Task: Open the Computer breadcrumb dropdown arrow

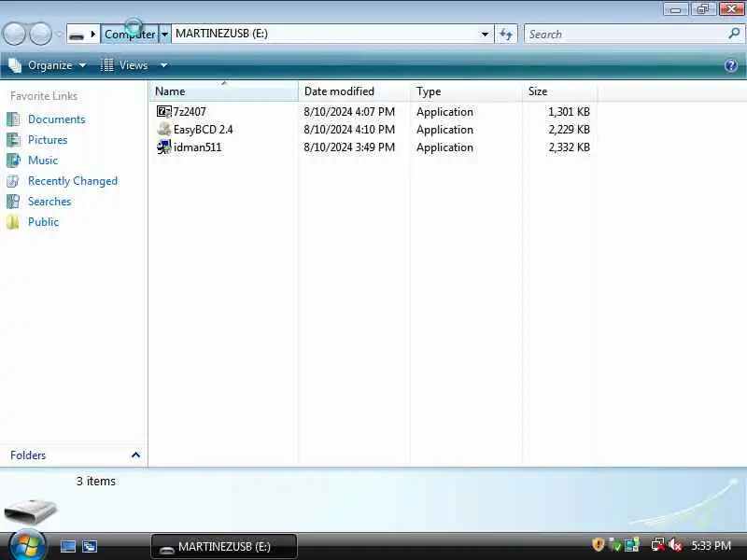Action: [x=164, y=35]
